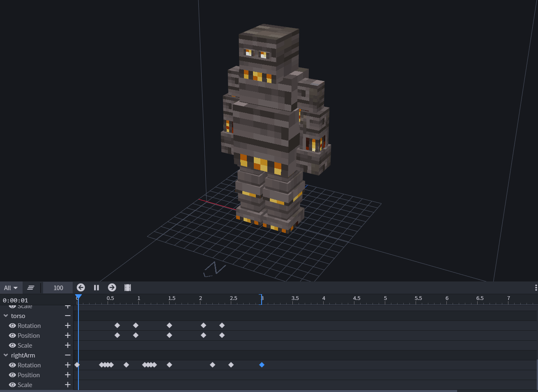Remove the rightArm animator with minus icon

[x=68, y=355]
